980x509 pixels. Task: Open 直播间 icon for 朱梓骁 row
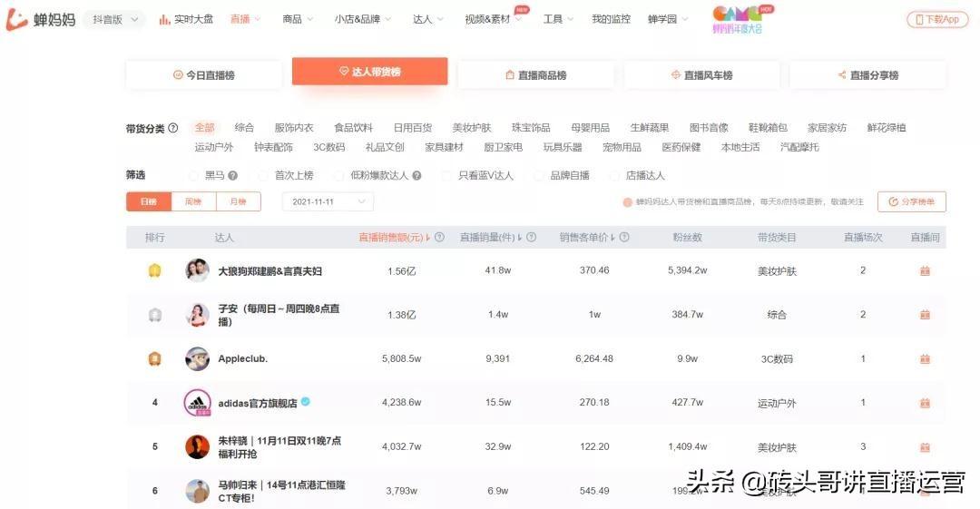(925, 447)
